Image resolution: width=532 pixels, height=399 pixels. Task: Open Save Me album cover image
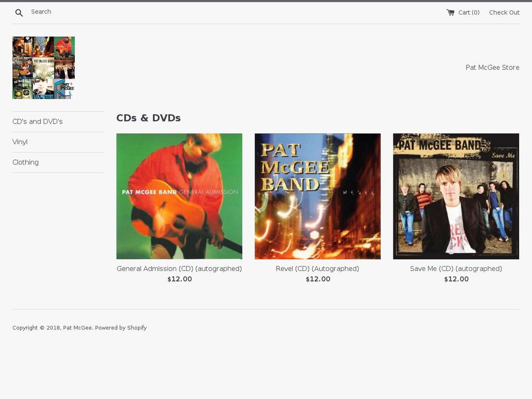456,196
